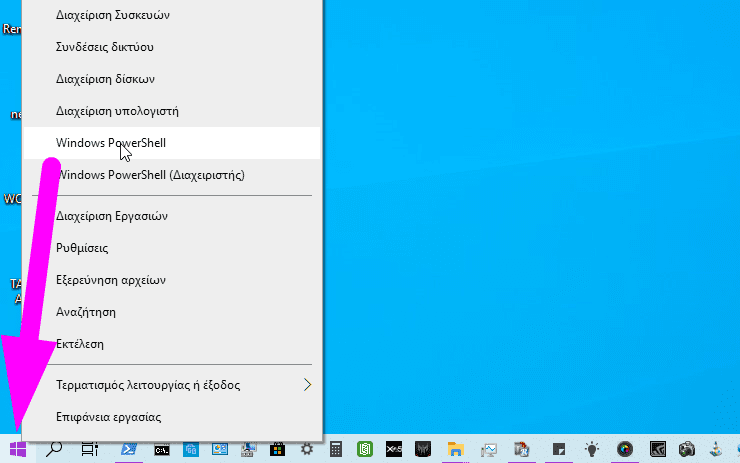Open Διαχείριση υπολογιστή menu item
The height and width of the screenshot is (463, 740).
[172, 111]
